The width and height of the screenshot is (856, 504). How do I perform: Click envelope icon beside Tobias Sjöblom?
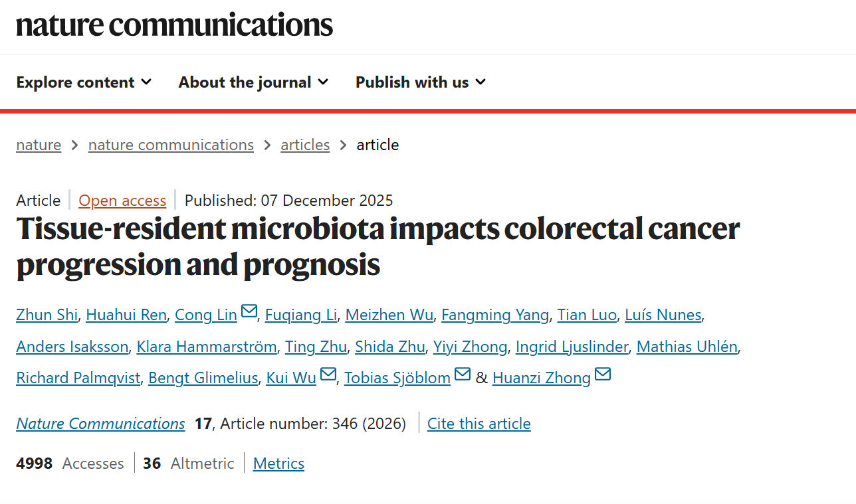(x=463, y=375)
